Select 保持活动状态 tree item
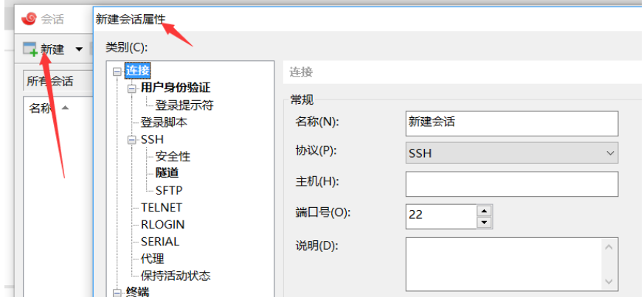The width and height of the screenshot is (644, 297). (176, 275)
